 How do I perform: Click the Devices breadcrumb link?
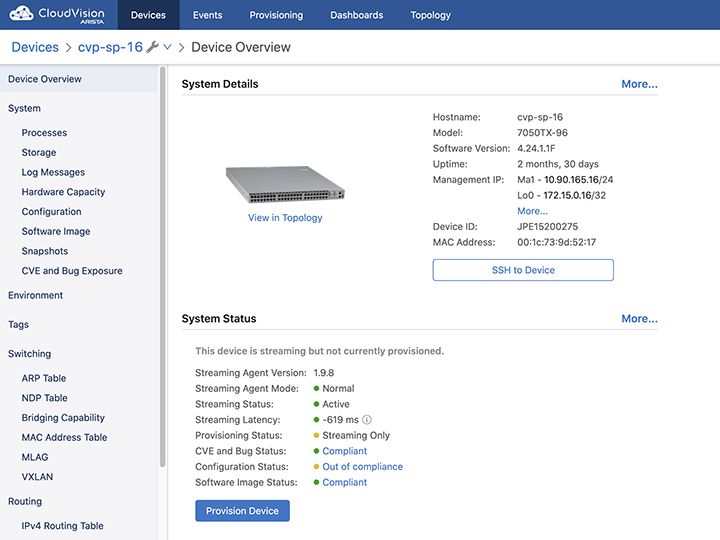click(35, 47)
